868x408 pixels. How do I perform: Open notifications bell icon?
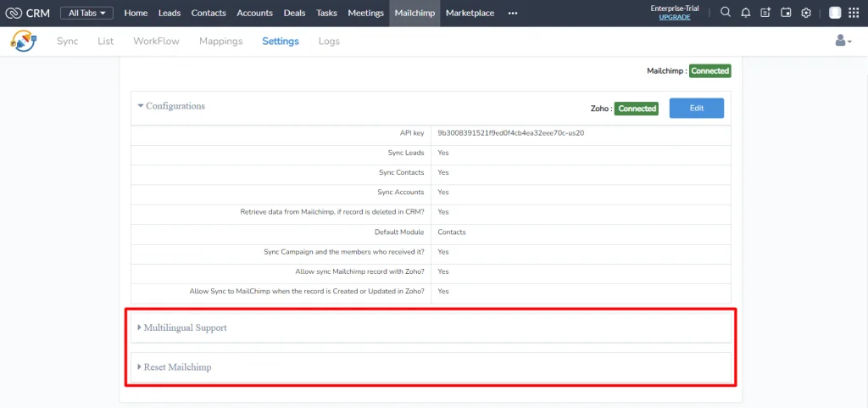point(746,13)
